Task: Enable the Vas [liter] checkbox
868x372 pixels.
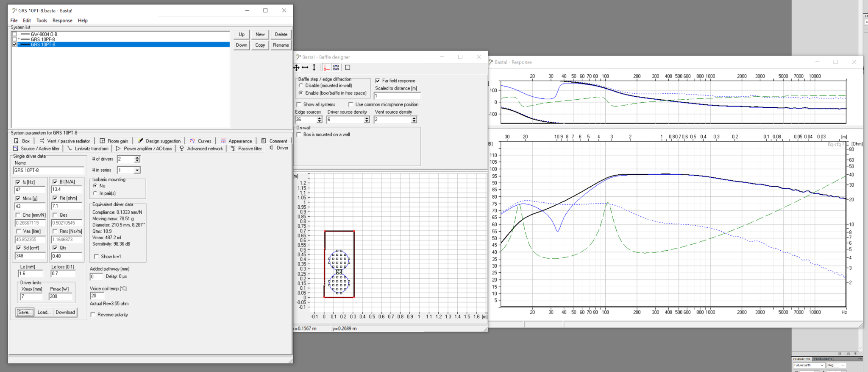Action: click(18, 231)
